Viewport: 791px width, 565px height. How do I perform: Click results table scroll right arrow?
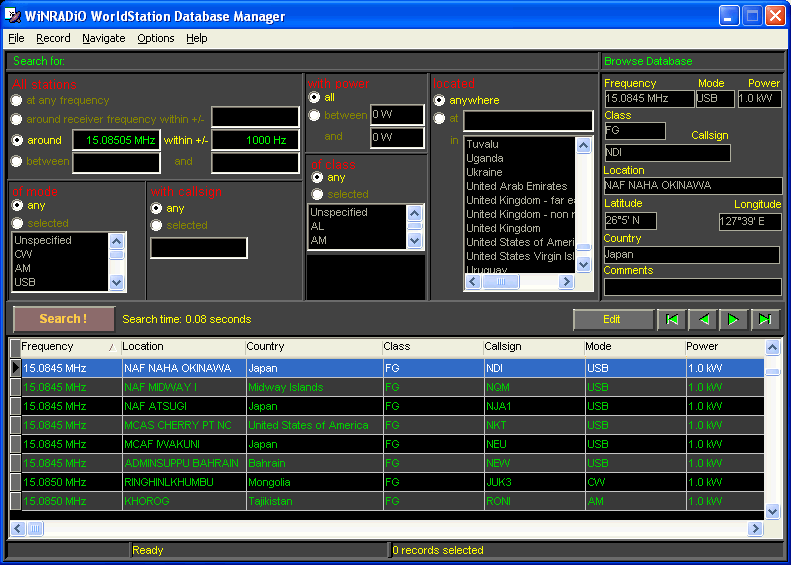pos(755,528)
